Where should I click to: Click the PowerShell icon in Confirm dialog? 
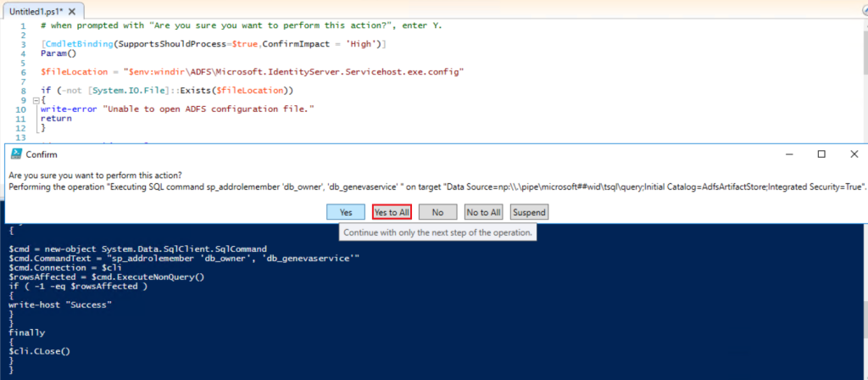17,154
